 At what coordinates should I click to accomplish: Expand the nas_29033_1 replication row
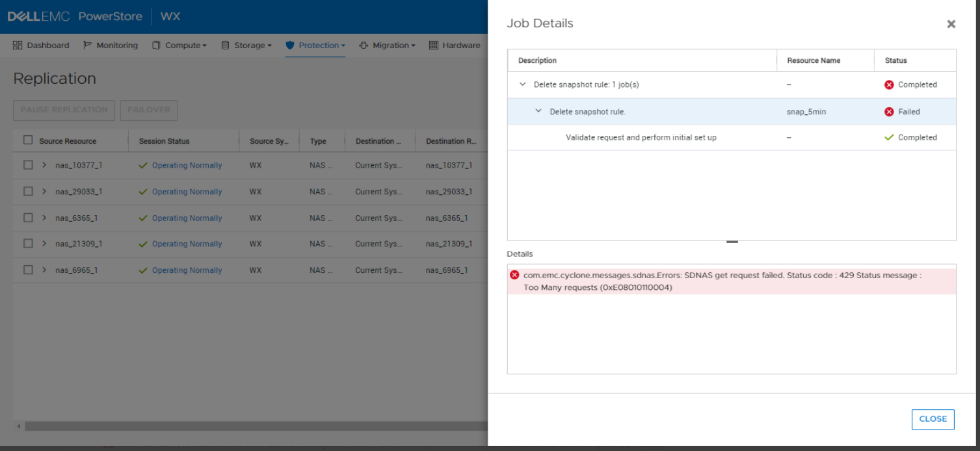pos(44,192)
